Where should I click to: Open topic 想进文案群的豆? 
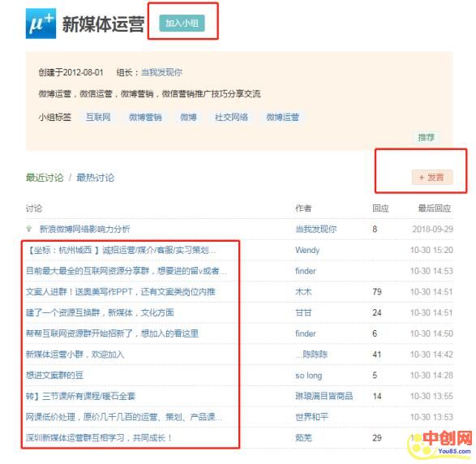pos(54,375)
